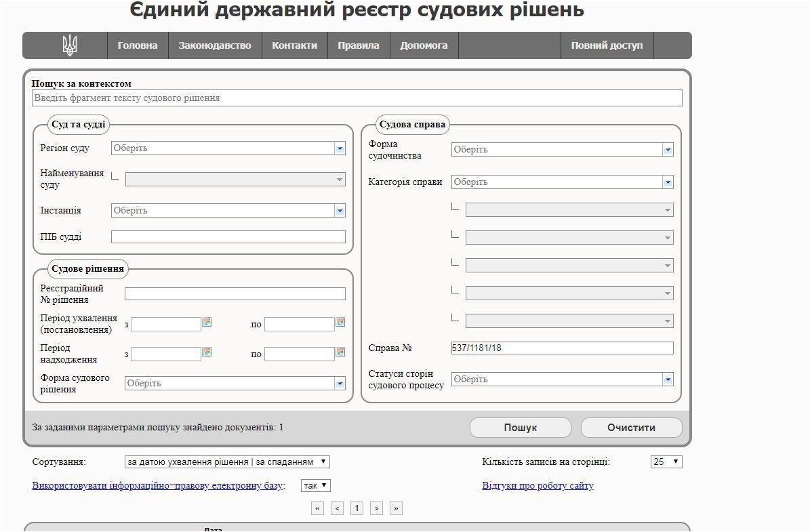Open the Інстанція dropdown list
The height and width of the screenshot is (532, 810).
[x=340, y=211]
